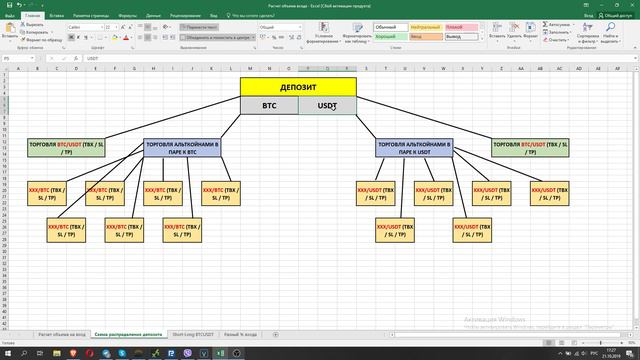Open Conditional Formatting menu

pos(323,33)
